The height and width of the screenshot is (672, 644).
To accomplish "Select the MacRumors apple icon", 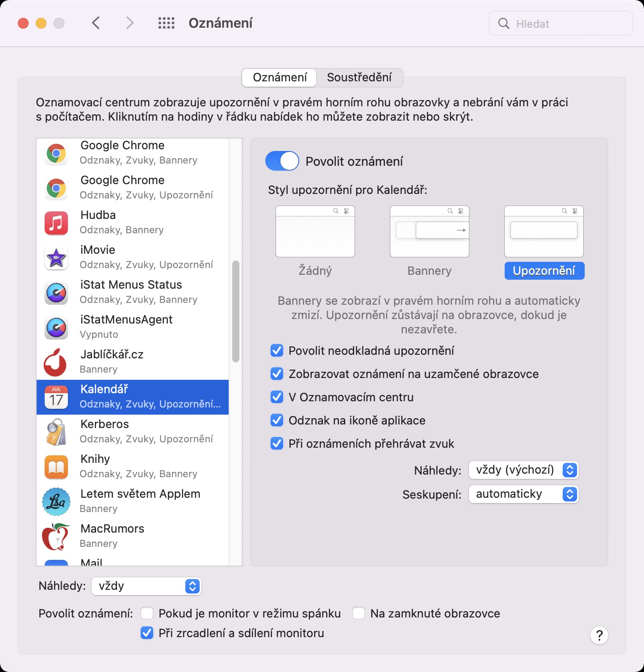I will (56, 537).
